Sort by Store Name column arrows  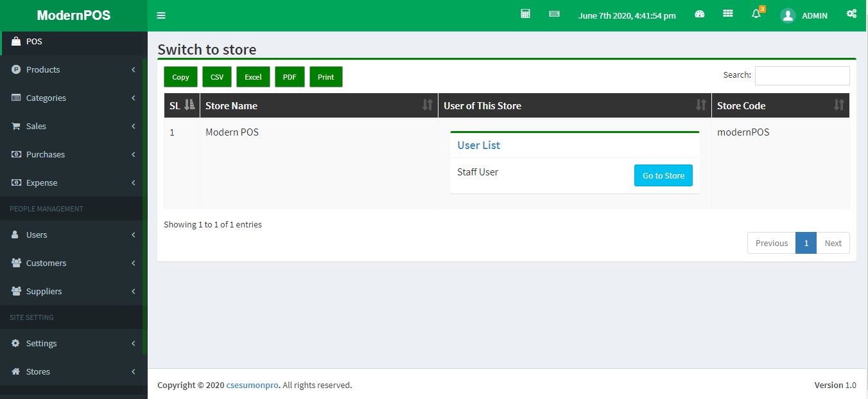tap(428, 105)
